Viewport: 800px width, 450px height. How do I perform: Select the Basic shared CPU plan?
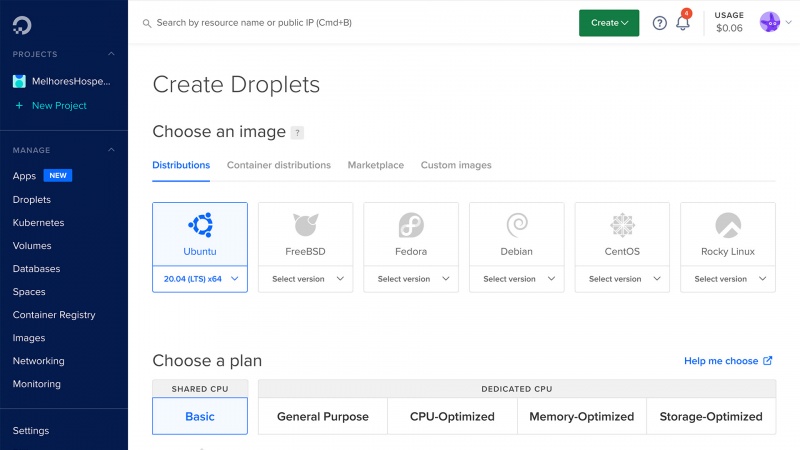(200, 416)
